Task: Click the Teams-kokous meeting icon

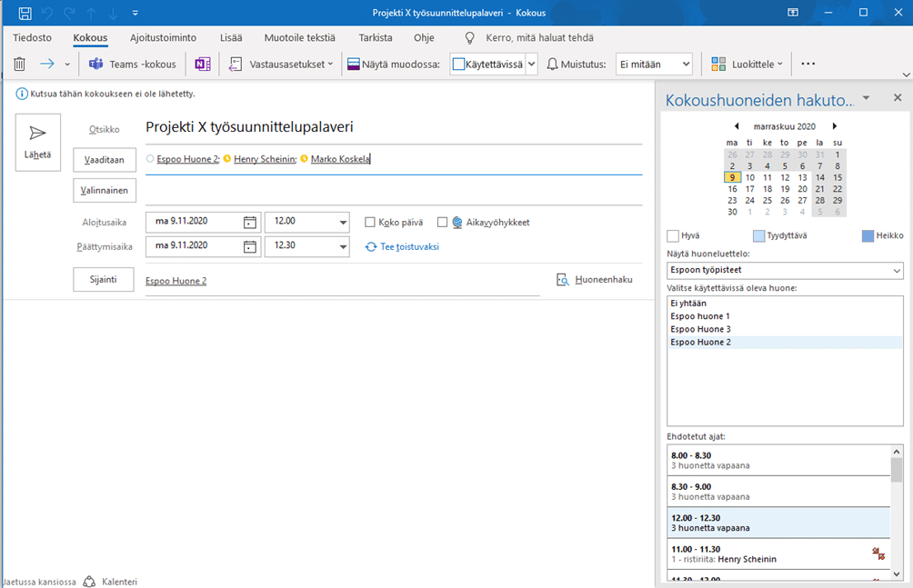Action: click(96, 64)
